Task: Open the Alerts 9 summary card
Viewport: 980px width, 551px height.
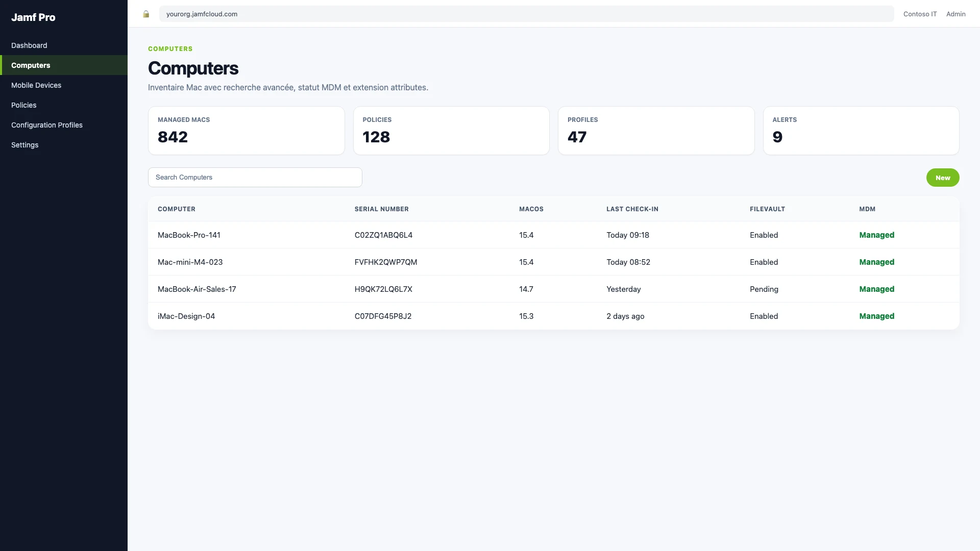Action: pyautogui.click(x=861, y=131)
